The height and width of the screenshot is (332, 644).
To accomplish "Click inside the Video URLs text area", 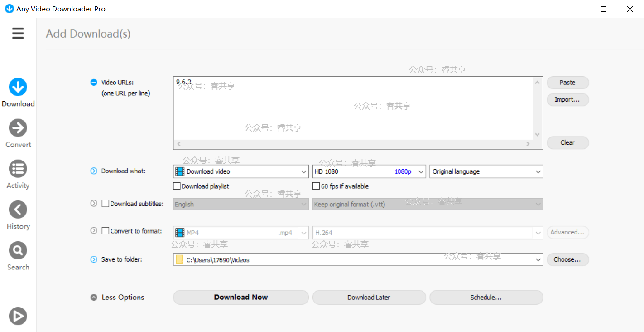I will click(353, 109).
